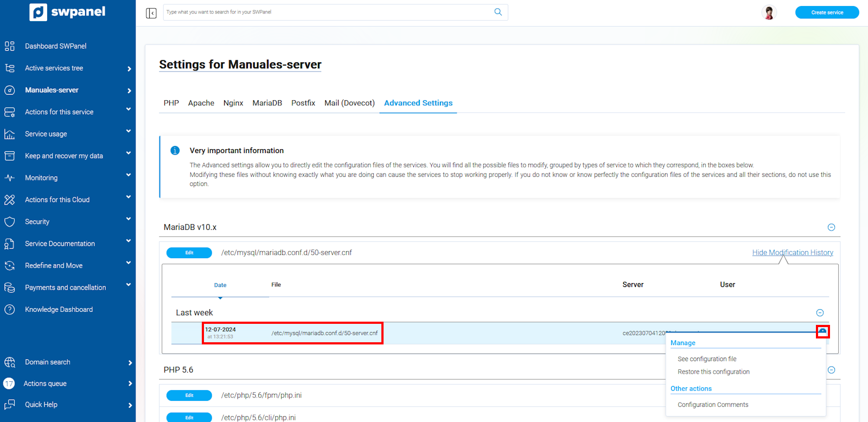Collapse the Last week history group
Viewport: 868px width, 422px height.
click(820, 313)
